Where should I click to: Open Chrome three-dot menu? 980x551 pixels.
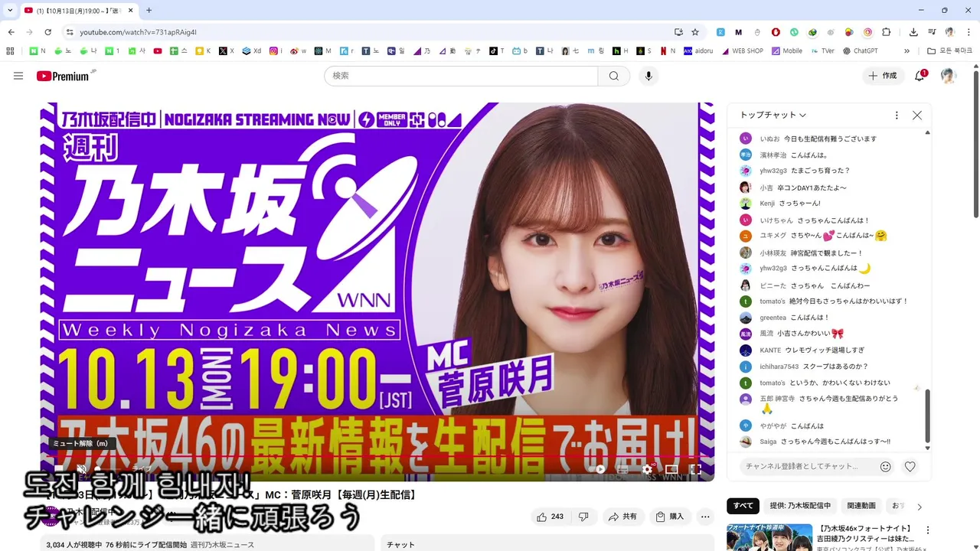pyautogui.click(x=969, y=32)
